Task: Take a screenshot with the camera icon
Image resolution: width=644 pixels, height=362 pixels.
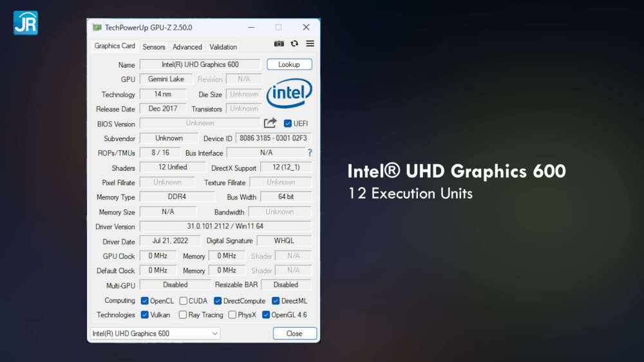Action: [279, 44]
